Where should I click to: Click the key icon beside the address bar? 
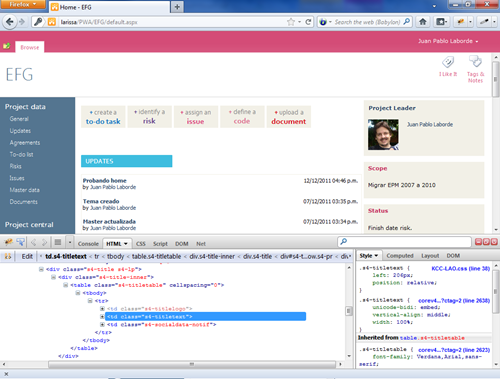tap(39, 22)
